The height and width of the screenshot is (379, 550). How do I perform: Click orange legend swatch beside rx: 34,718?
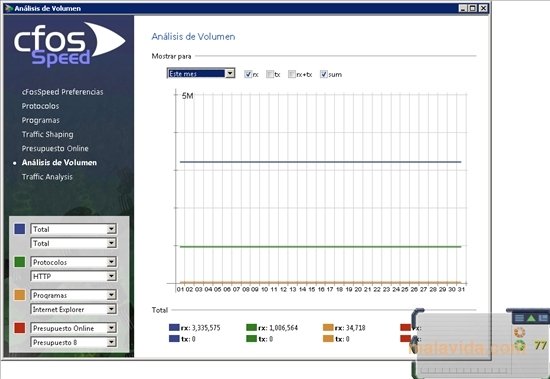tap(328, 327)
